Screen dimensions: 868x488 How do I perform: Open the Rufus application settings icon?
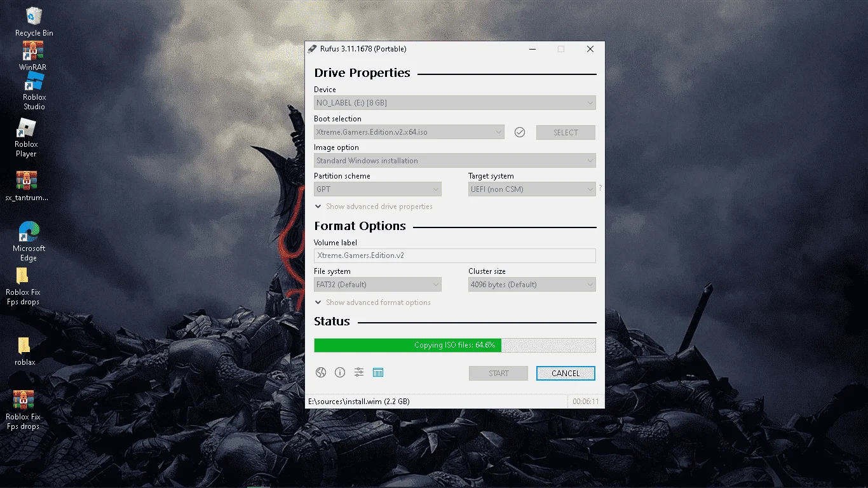359,372
